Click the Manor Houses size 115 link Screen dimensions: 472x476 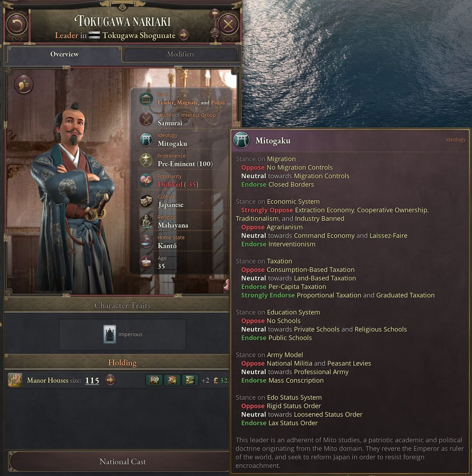(92, 380)
